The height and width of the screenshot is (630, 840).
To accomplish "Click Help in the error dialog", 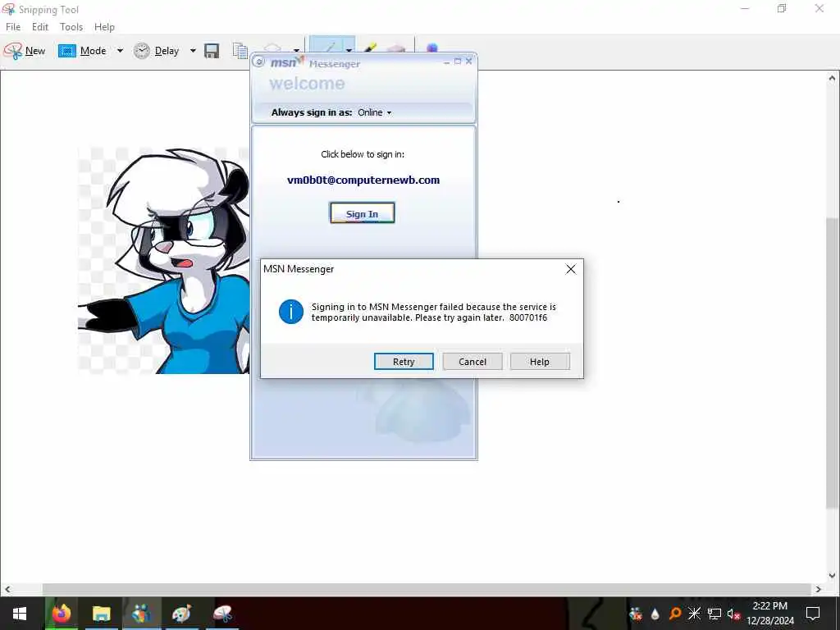I will click(x=540, y=362).
